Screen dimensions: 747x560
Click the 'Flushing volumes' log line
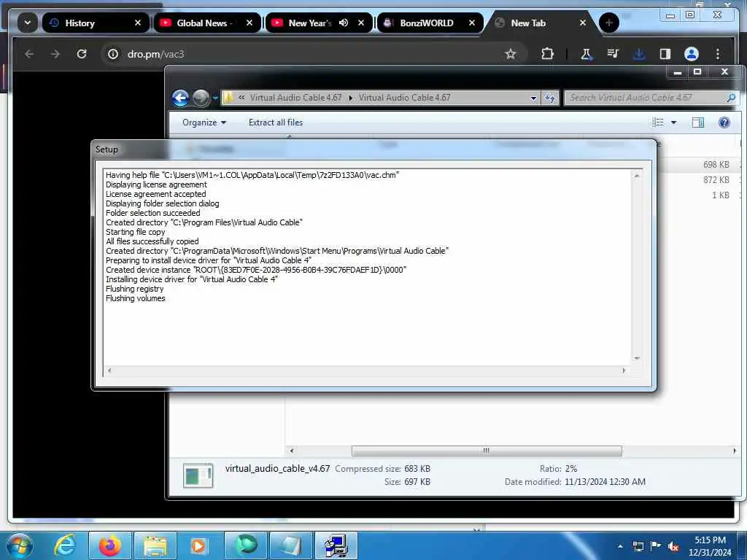point(135,298)
